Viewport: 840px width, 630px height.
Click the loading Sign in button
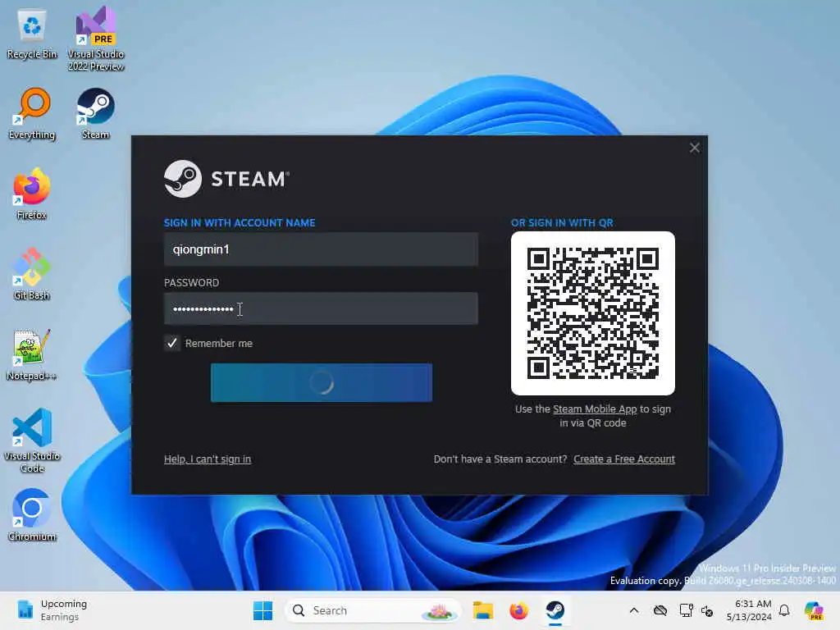pyautogui.click(x=322, y=382)
